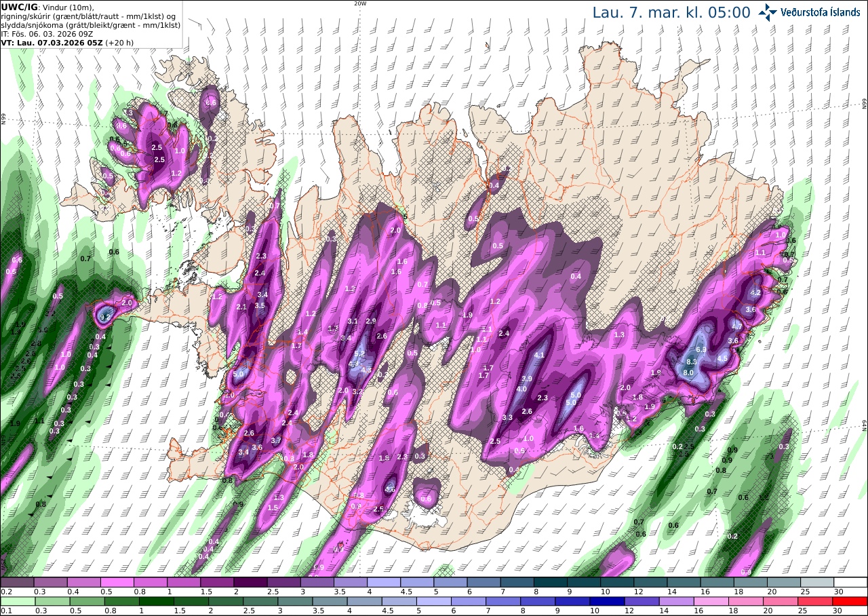868x616 pixels.
Task: Pick the top-row dark teal swatch at 8
Action: click(x=551, y=582)
